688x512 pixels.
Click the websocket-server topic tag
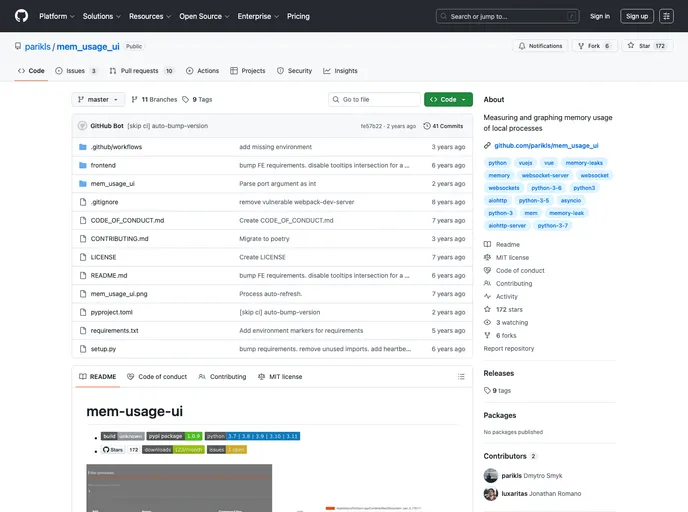pos(545,175)
